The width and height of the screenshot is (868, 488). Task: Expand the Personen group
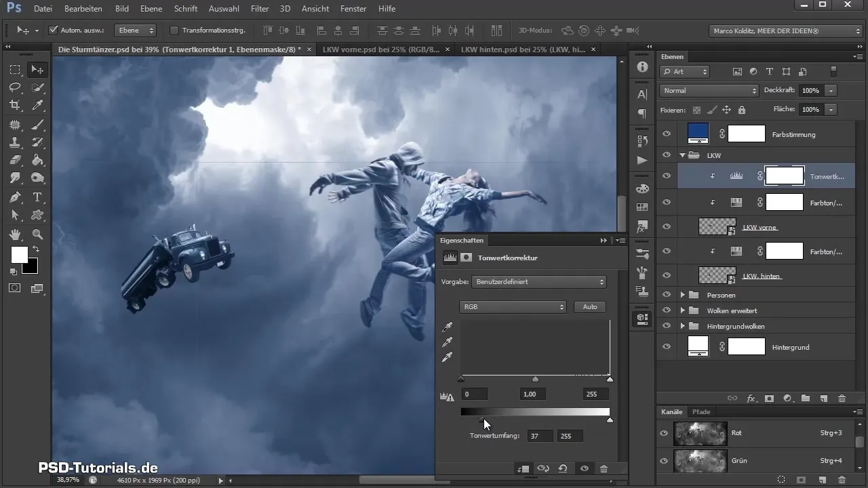tap(683, 295)
